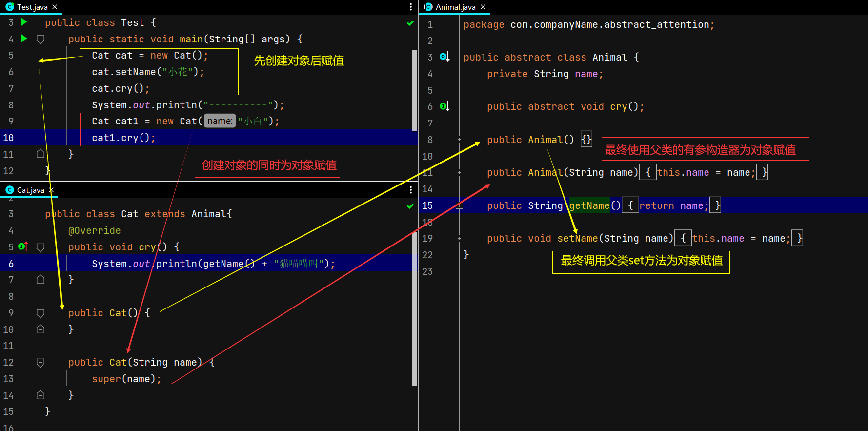Image resolution: width=868 pixels, height=431 pixels.
Task: Collapse the Cat() no-arg constructor fold
Action: [40, 313]
